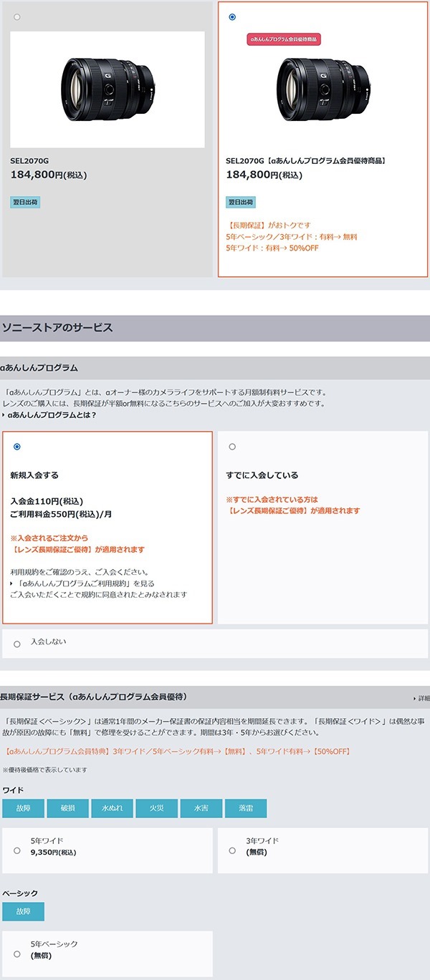Click the 破損 coverage tag
Image resolution: width=430 pixels, height=980 pixels.
click(67, 808)
